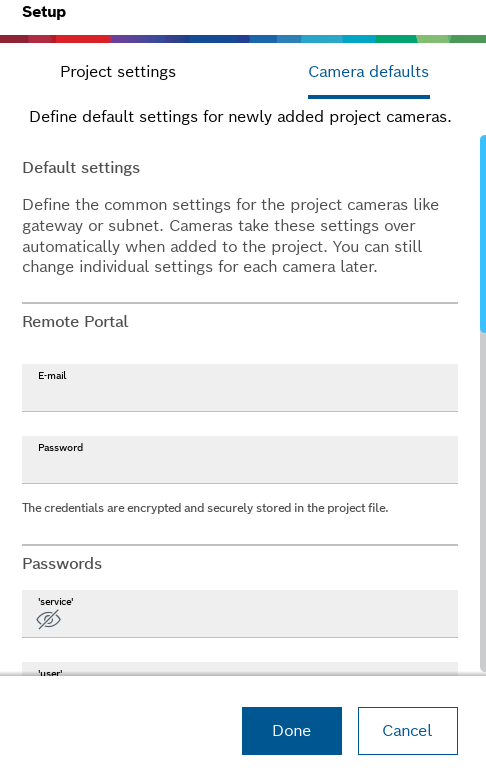Click the divider line above Remote Portal
The height and width of the screenshot is (784, 486).
[x=240, y=302]
